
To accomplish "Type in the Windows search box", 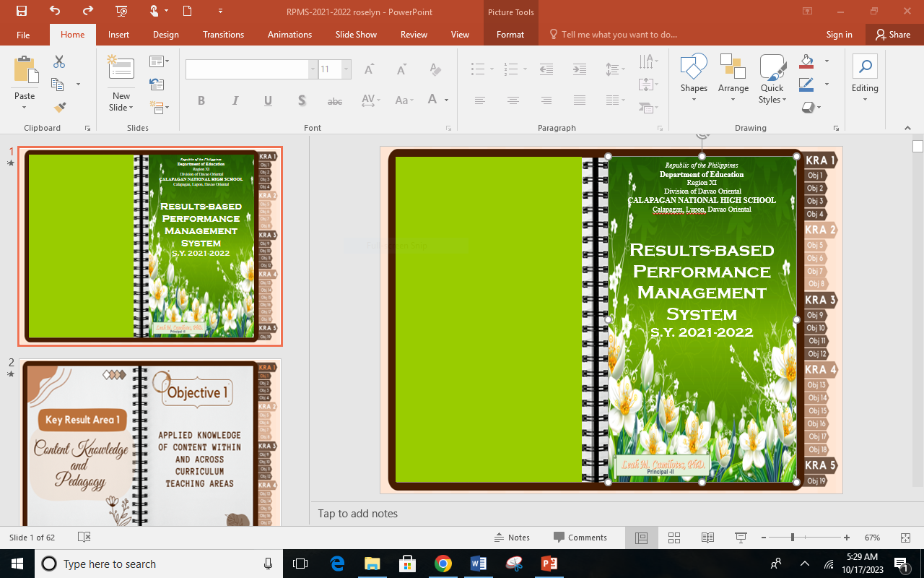I will 159,564.
